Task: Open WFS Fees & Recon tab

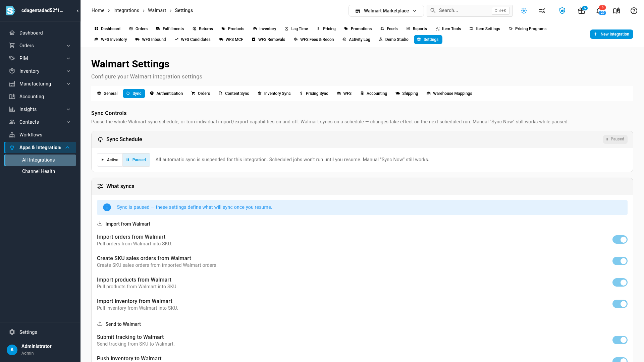Action: click(x=314, y=40)
